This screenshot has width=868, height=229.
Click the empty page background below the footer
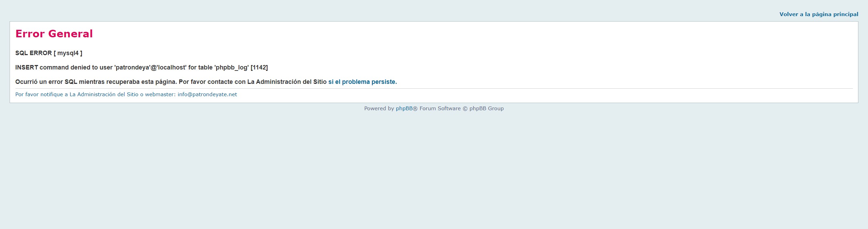[434, 171]
